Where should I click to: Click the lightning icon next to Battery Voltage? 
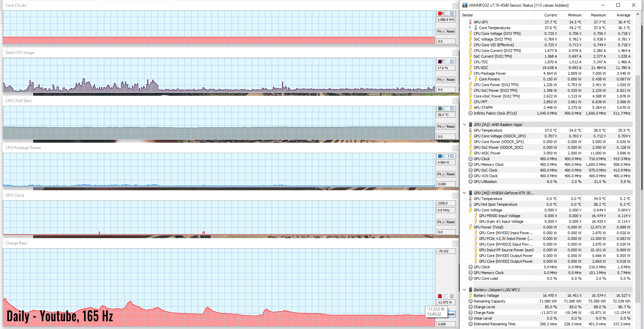tap(470, 295)
